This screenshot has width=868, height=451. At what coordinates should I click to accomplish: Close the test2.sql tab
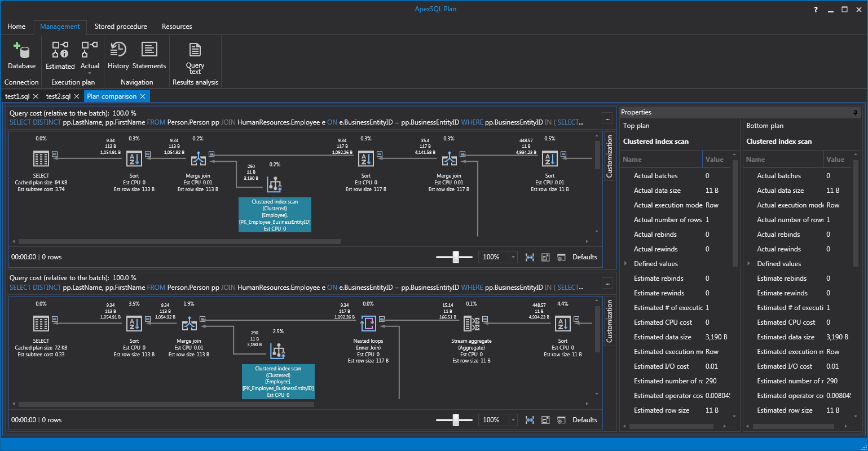click(77, 96)
